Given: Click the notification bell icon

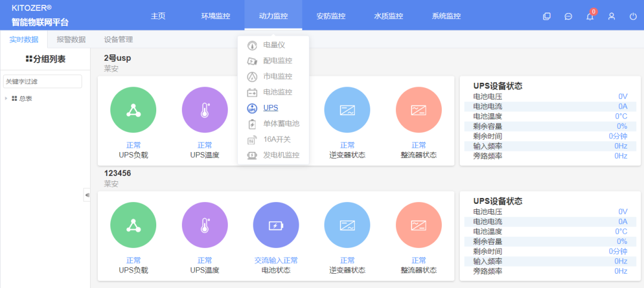Looking at the screenshot, I should (590, 17).
